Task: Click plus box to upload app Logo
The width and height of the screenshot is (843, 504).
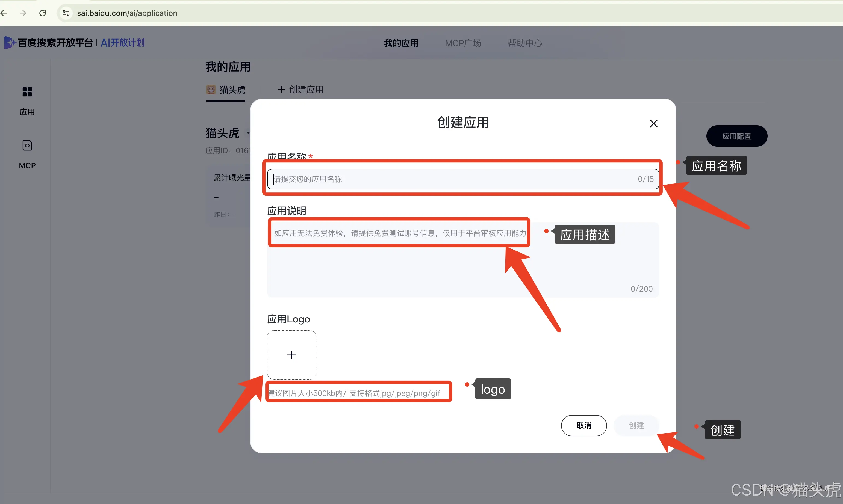Action: 291,355
